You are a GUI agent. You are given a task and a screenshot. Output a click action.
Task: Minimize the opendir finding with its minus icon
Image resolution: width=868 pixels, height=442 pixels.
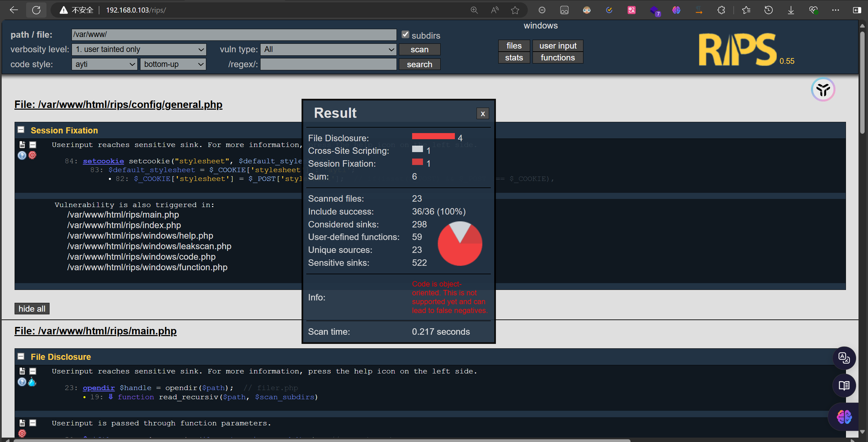click(x=33, y=371)
